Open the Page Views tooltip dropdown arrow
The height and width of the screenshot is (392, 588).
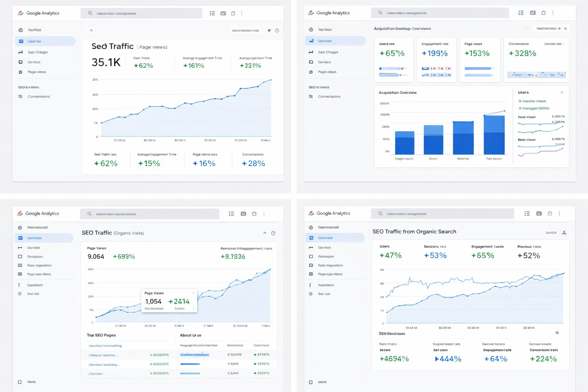click(x=193, y=293)
